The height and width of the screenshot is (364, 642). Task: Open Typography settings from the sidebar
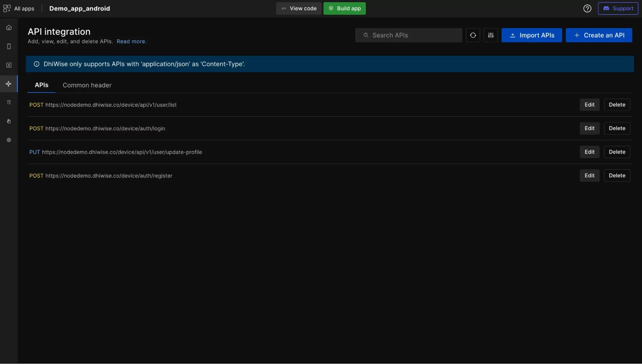click(x=9, y=102)
